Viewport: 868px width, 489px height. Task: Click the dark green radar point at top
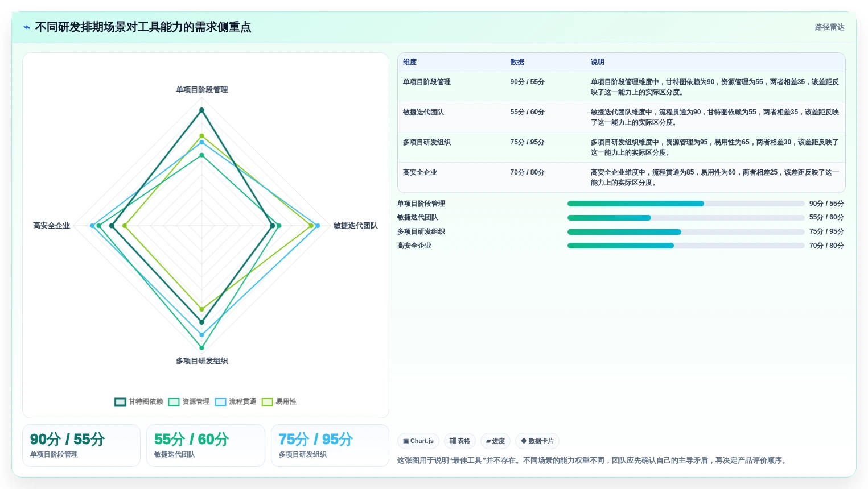(x=201, y=110)
